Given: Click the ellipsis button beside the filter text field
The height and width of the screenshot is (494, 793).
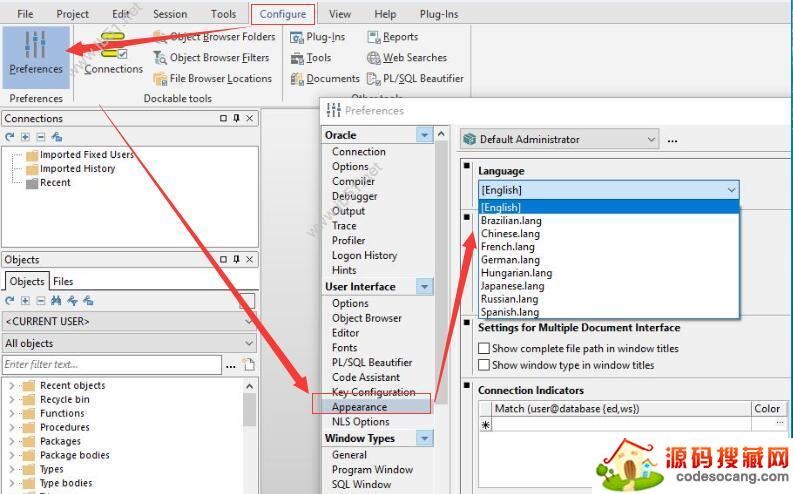Looking at the screenshot, I should (x=231, y=365).
